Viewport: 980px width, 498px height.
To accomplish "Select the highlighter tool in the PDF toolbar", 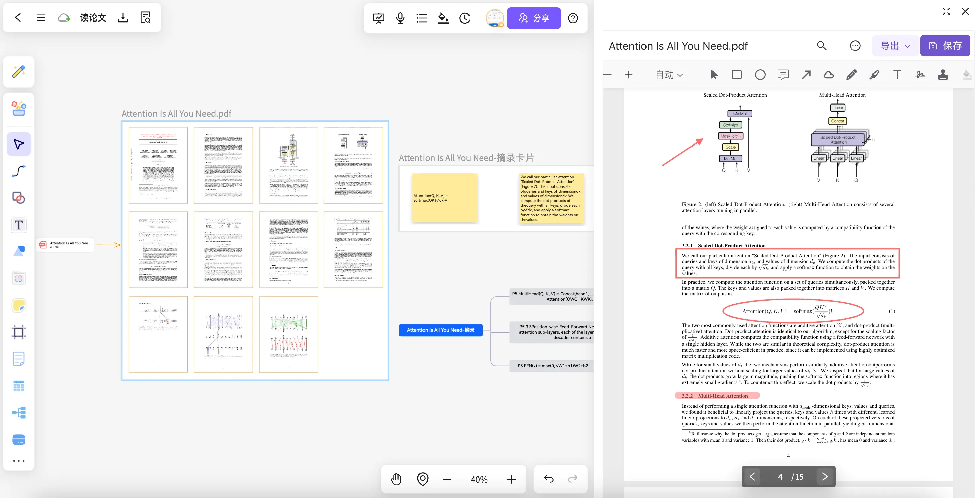I will pos(874,75).
